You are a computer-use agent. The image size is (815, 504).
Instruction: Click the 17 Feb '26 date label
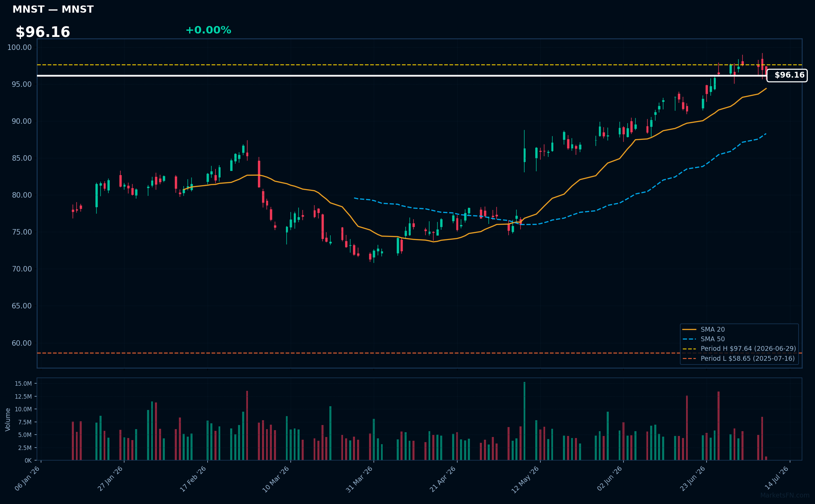tap(193, 479)
